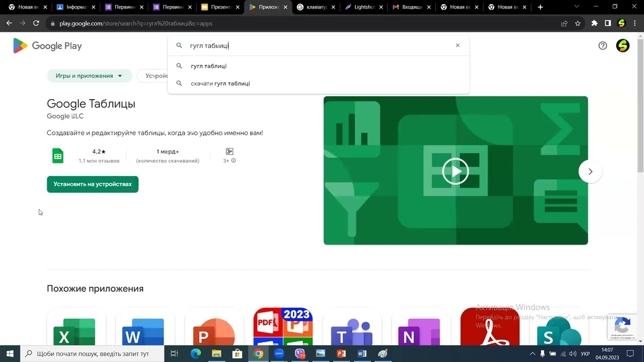This screenshot has height=362, width=644.
Task: Open Task View on the taskbar
Action: pos(175,353)
